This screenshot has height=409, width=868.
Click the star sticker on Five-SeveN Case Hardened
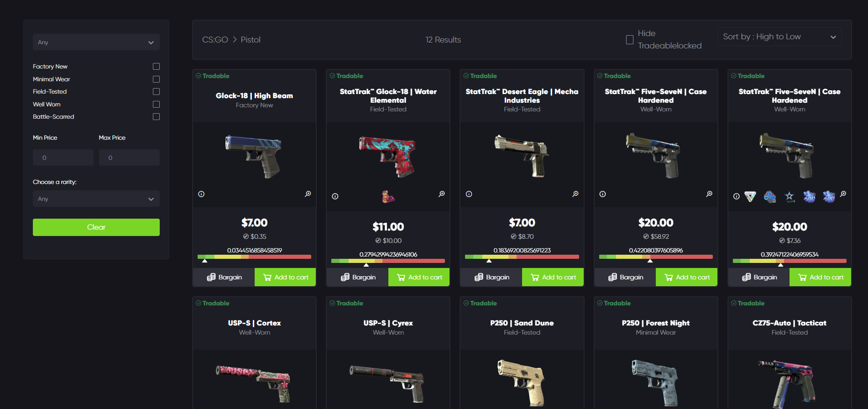point(790,197)
